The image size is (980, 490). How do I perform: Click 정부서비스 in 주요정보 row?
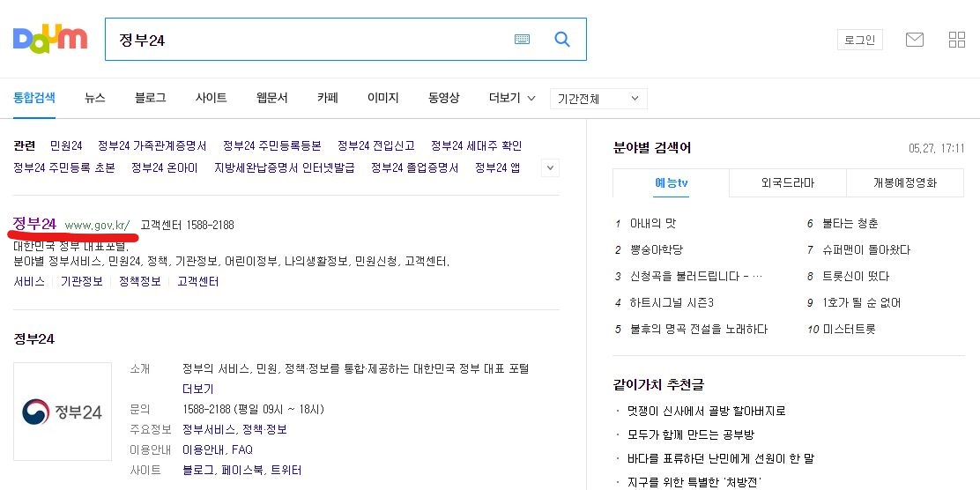tap(209, 430)
